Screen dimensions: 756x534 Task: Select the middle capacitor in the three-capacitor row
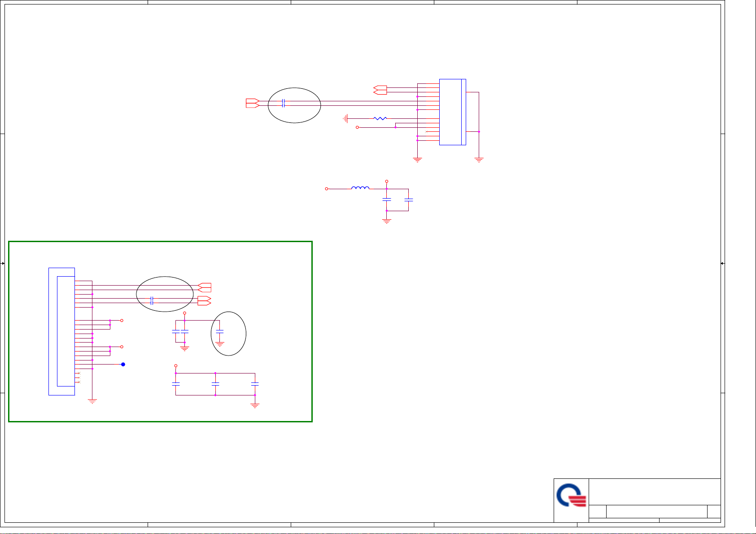(215, 384)
